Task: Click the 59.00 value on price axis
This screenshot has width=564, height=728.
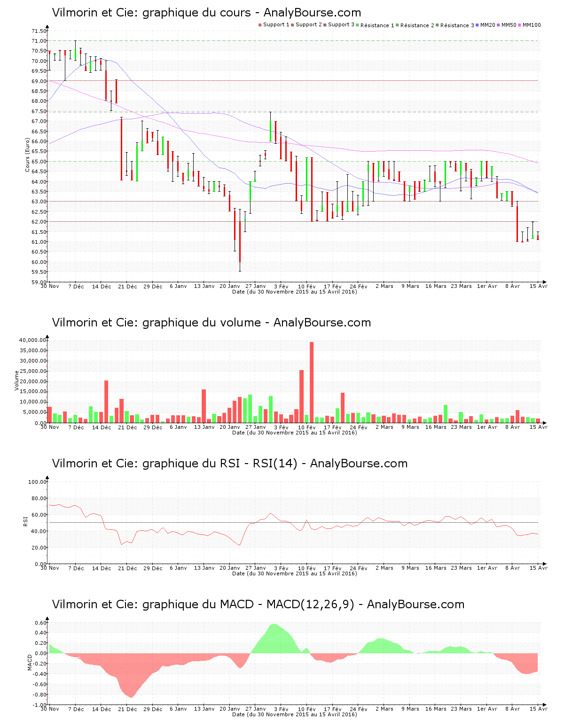Action: pos(39,282)
